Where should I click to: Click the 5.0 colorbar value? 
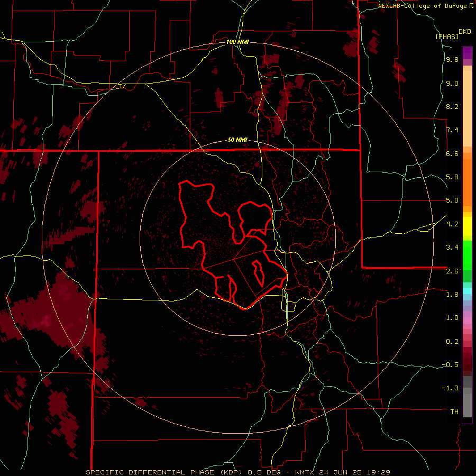[452, 200]
